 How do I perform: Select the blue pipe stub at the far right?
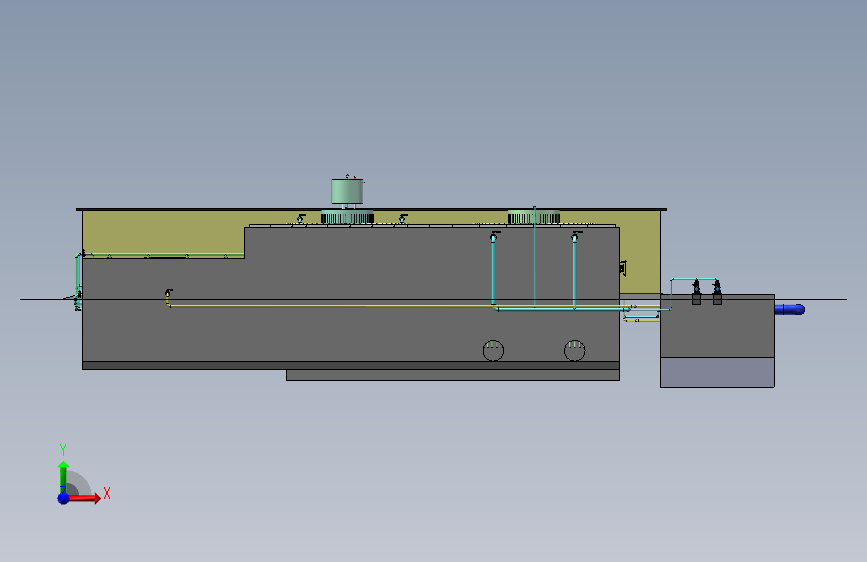point(790,309)
